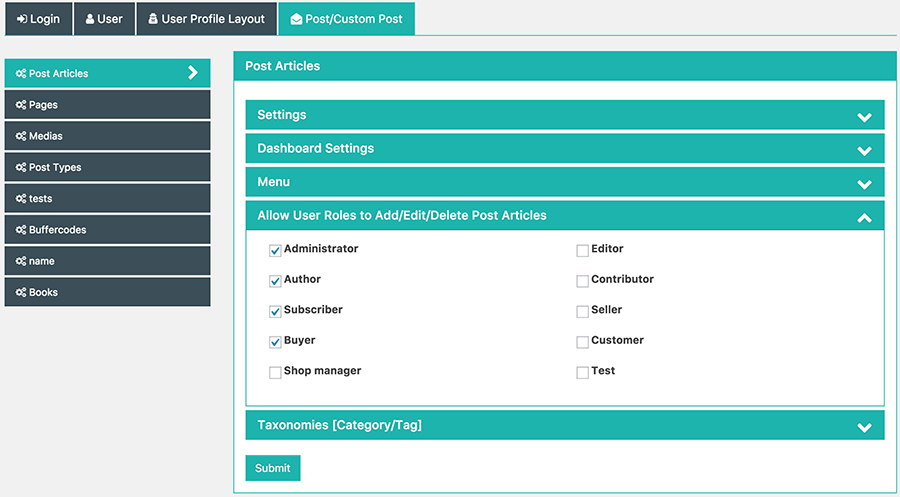The image size is (900, 497).
Task: Open the Dashboard Settings accordion header
Action: point(565,148)
